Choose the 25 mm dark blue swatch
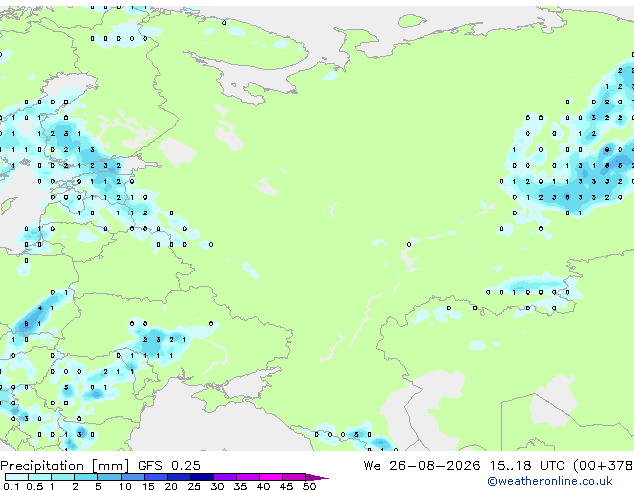The image size is (634, 490). click(x=201, y=477)
